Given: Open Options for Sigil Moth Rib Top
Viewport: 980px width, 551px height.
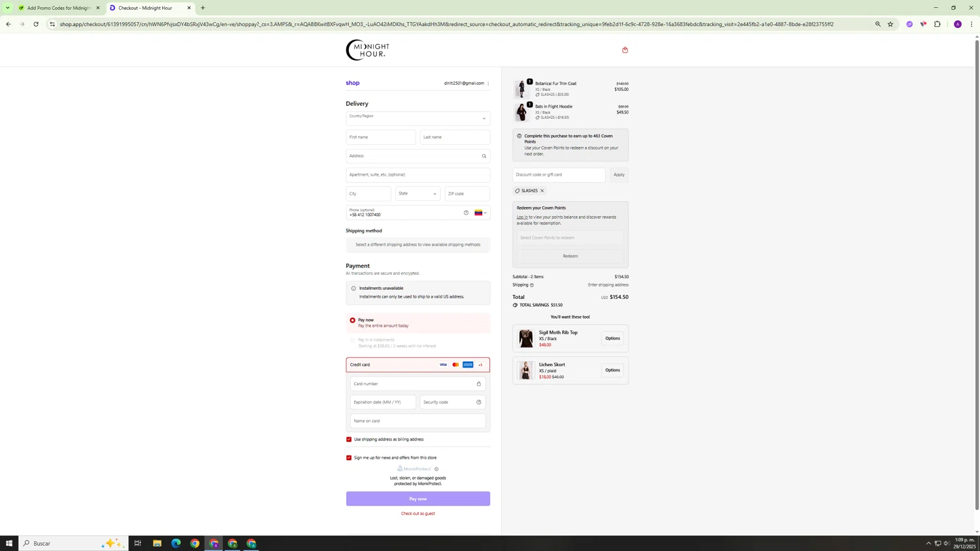Looking at the screenshot, I should (x=612, y=338).
